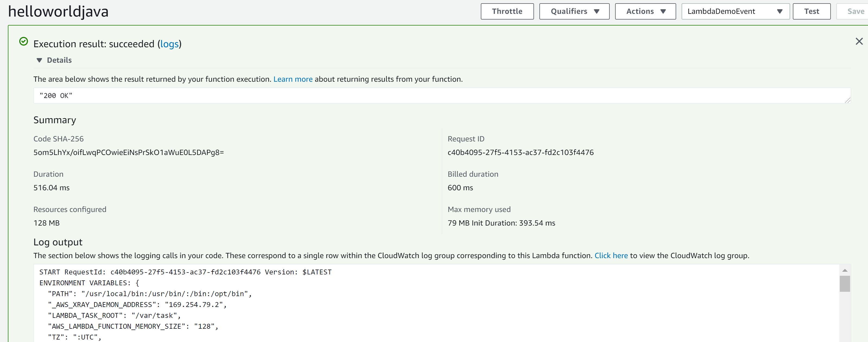Click the "200 OK" result text area
The width and height of the screenshot is (868, 342).
point(442,96)
